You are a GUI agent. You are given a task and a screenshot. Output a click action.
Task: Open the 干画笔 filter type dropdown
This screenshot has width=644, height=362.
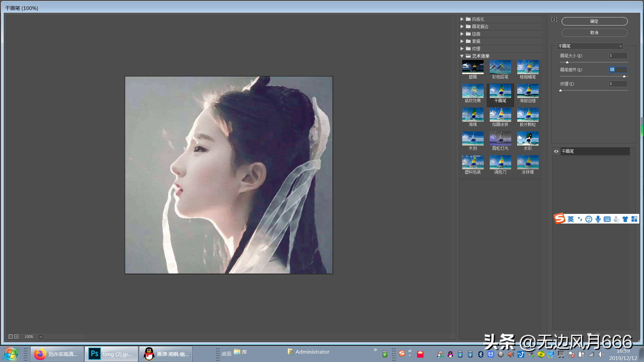pyautogui.click(x=590, y=46)
